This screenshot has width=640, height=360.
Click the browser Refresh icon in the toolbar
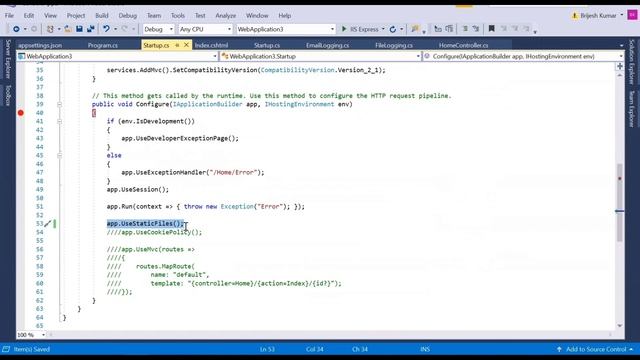[x=393, y=29]
